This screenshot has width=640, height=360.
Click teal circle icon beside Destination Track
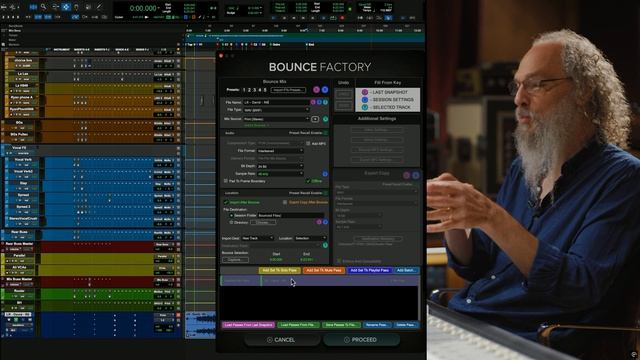325,245
